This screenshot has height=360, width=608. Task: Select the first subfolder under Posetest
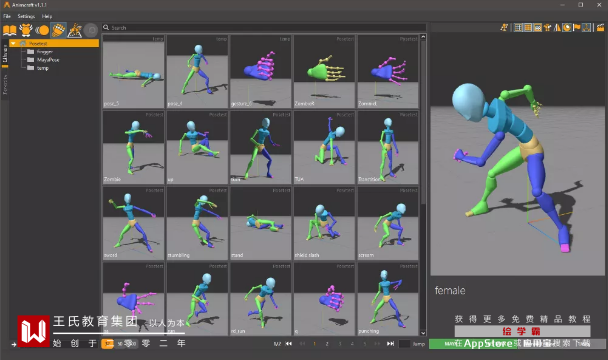[45, 52]
